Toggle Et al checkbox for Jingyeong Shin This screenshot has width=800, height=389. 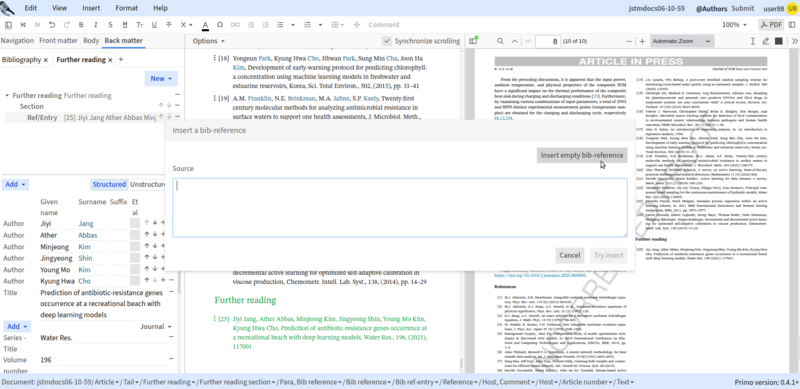tap(135, 258)
